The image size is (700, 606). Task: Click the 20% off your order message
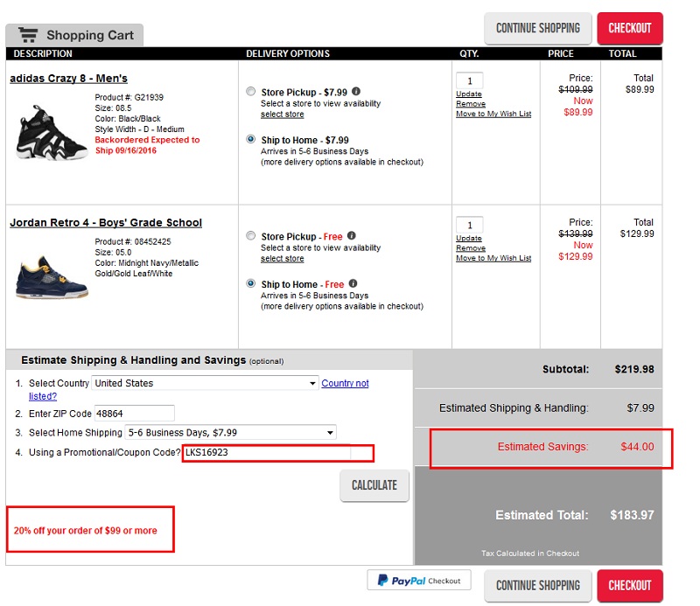pyautogui.click(x=85, y=530)
